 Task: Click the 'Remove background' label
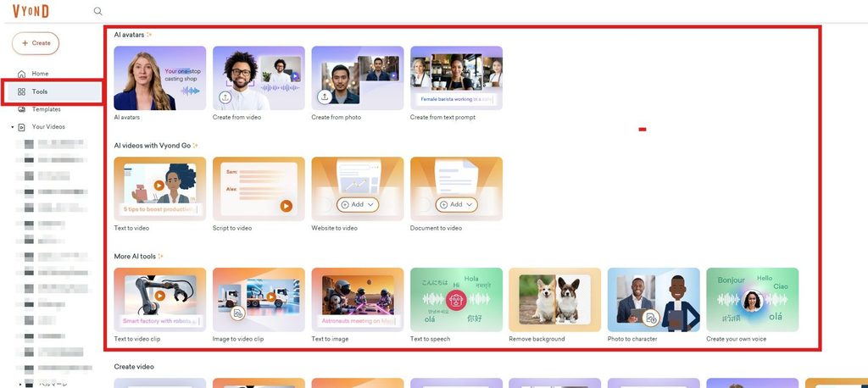pos(537,339)
